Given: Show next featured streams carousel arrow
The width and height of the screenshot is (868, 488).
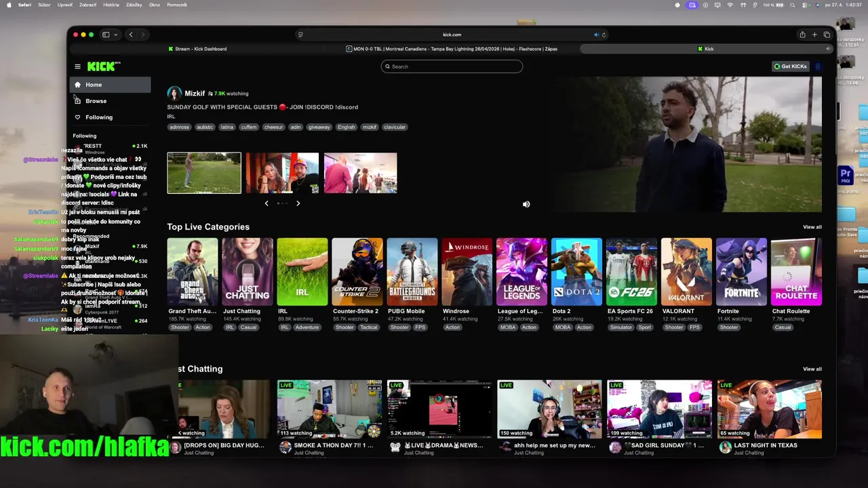Looking at the screenshot, I should tap(298, 203).
